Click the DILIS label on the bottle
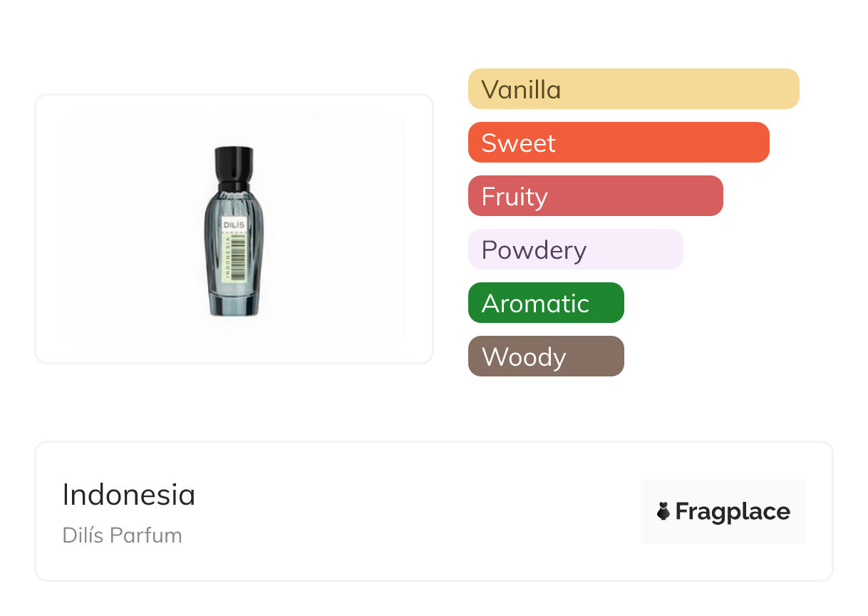868x616 pixels. click(234, 225)
